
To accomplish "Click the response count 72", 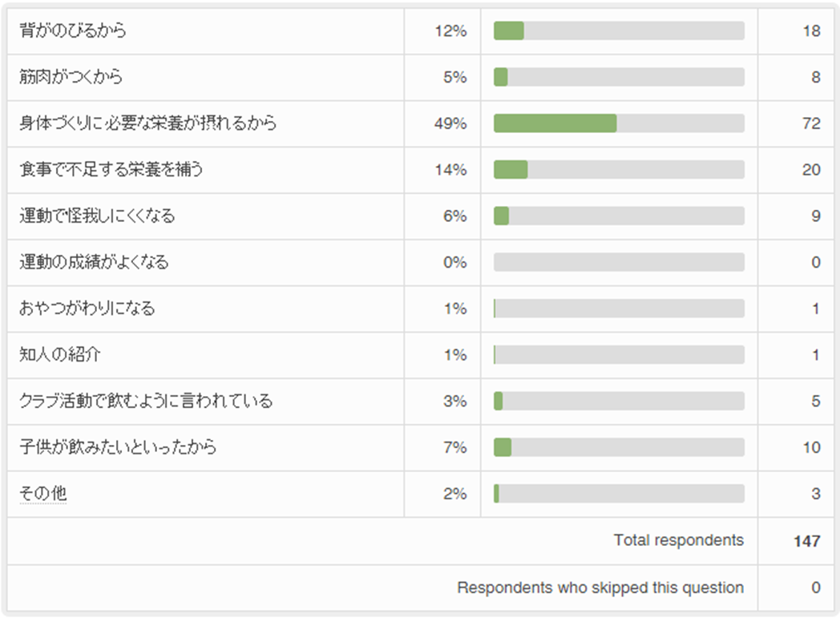I will [811, 123].
